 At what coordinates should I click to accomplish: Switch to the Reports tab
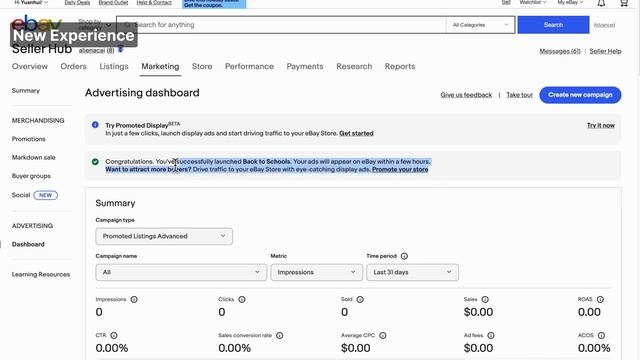click(x=400, y=67)
